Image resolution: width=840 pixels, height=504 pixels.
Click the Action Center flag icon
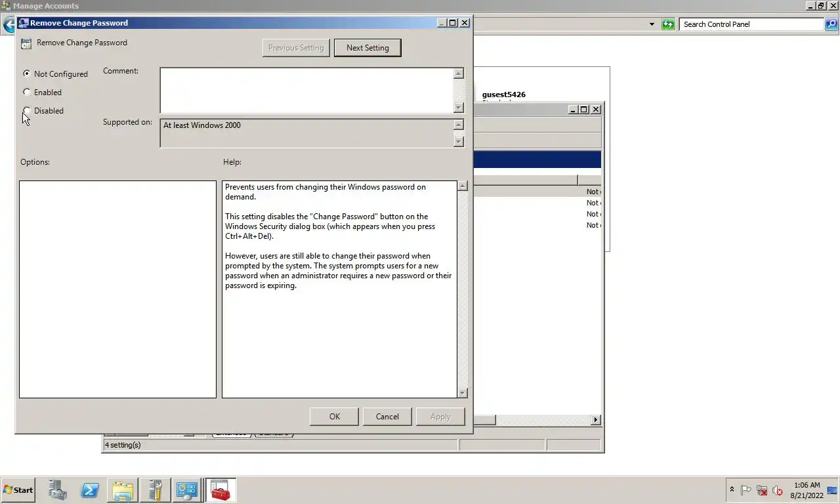tap(746, 490)
